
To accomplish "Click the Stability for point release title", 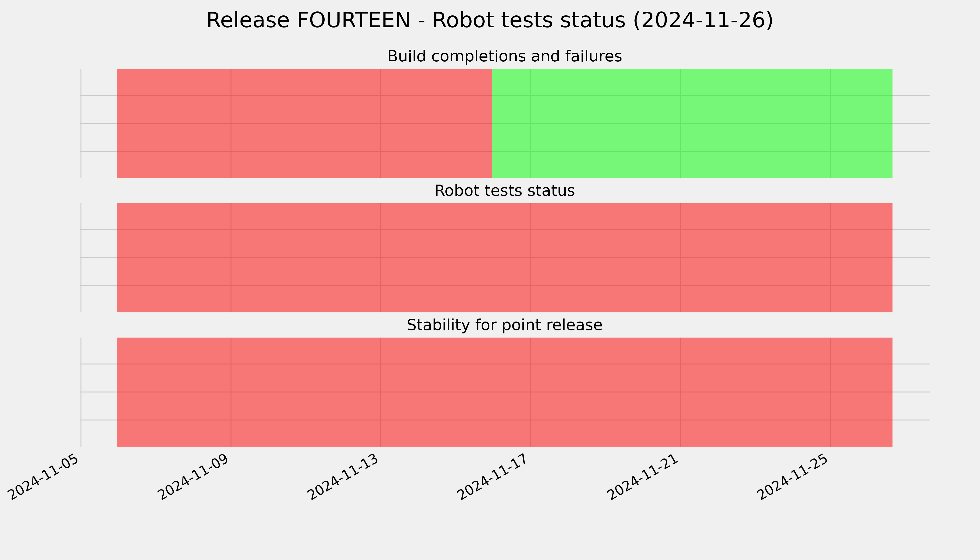I will pyautogui.click(x=504, y=325).
